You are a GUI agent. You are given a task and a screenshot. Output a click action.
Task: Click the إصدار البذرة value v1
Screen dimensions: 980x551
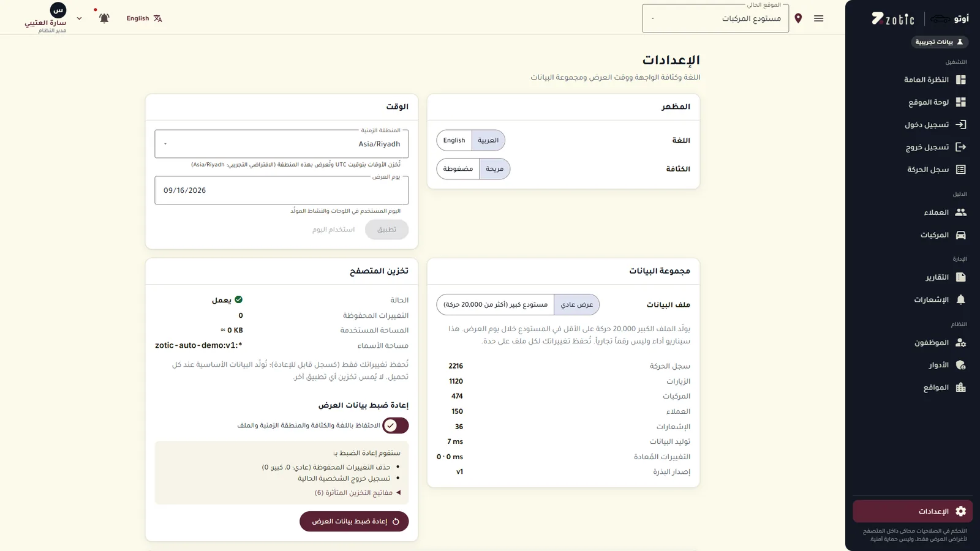click(x=459, y=471)
